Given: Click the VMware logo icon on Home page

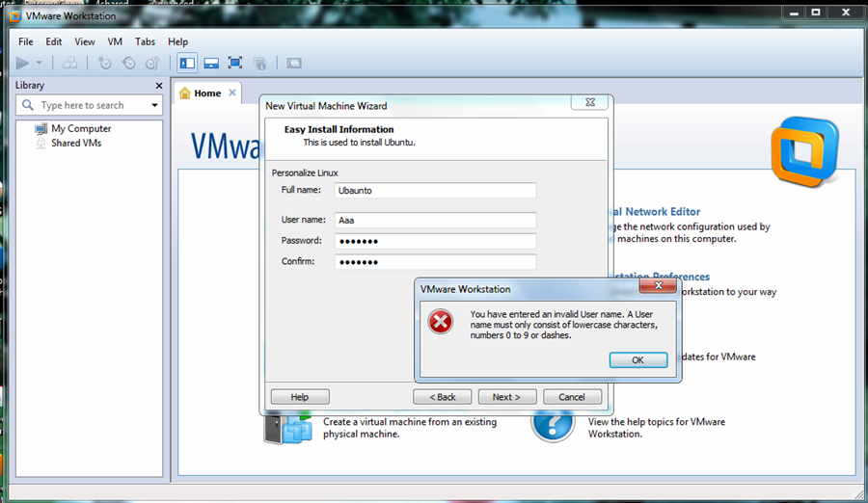Looking at the screenshot, I should click(x=805, y=151).
